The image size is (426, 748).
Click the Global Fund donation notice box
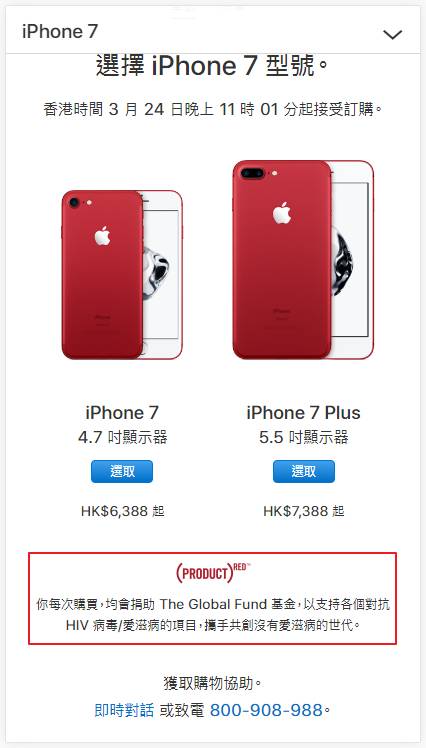(212, 598)
